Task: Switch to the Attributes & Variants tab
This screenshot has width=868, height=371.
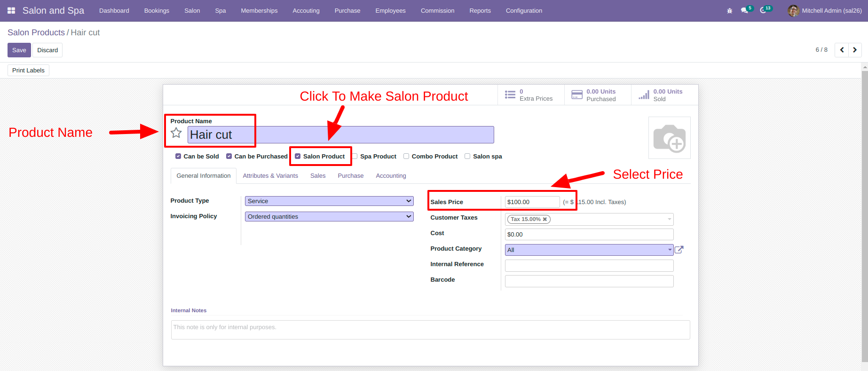Action: pyautogui.click(x=270, y=175)
